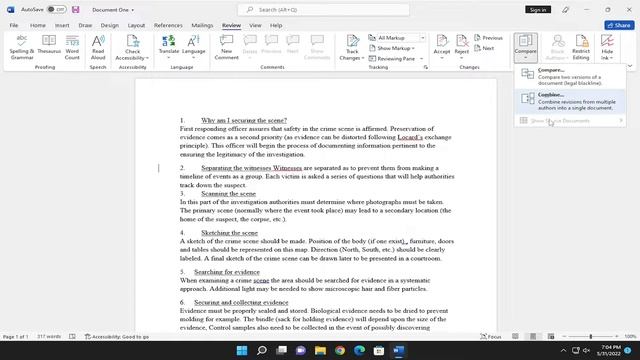This screenshot has height=360, width=640.
Task: Switch to the Design tab
Action: point(109,25)
